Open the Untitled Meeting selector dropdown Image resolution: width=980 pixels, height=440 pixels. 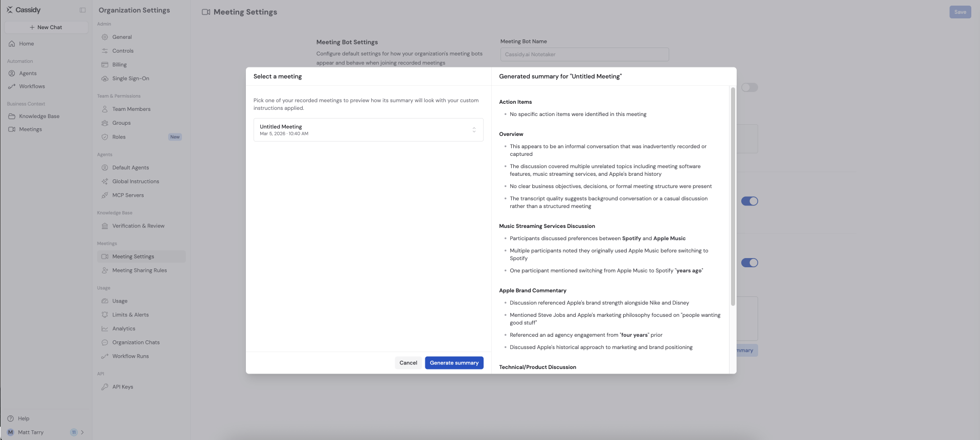click(x=368, y=130)
